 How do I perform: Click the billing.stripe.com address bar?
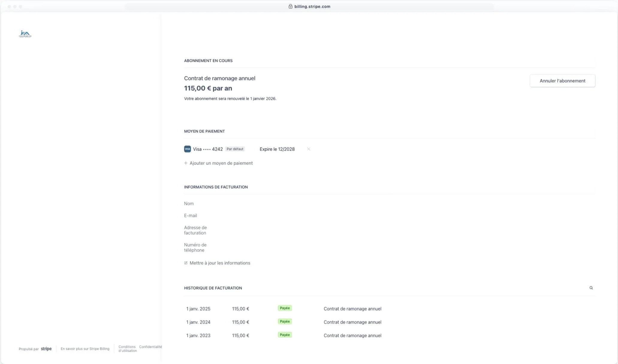click(x=312, y=6)
